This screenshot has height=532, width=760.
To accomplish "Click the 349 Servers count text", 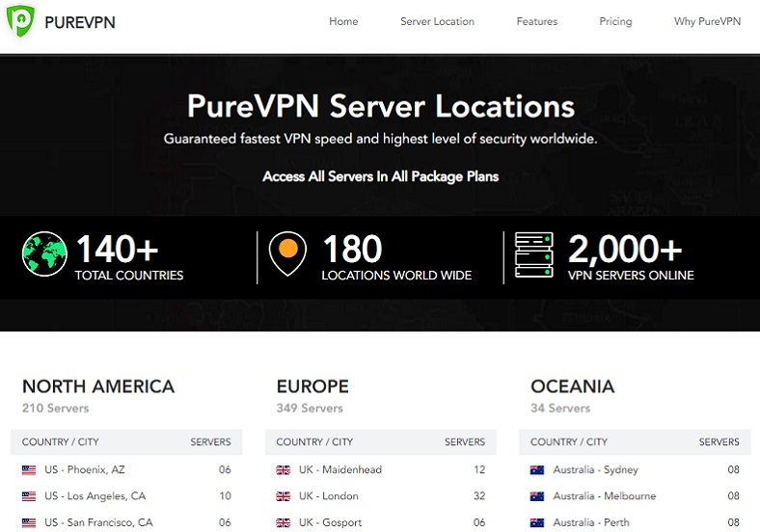I will (310, 408).
